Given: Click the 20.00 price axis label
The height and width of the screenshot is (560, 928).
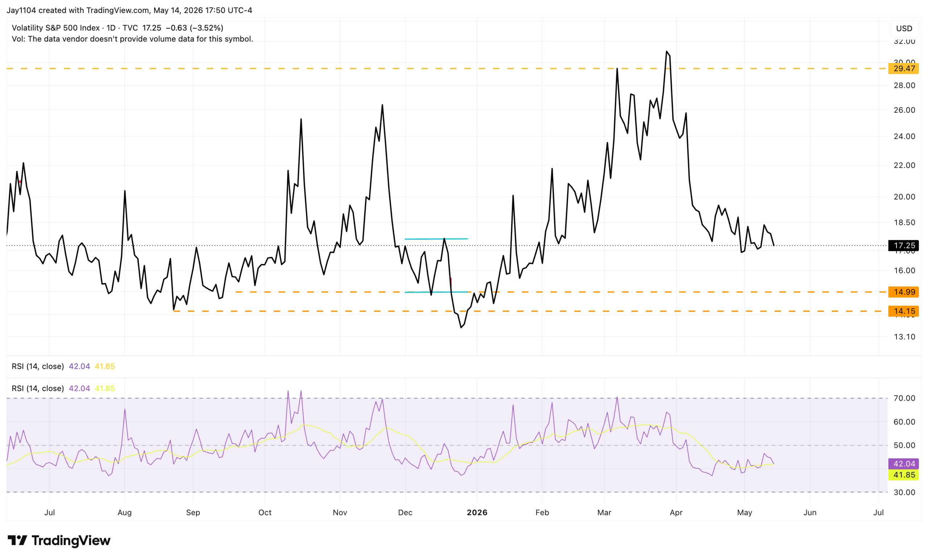Looking at the screenshot, I should 904,197.
